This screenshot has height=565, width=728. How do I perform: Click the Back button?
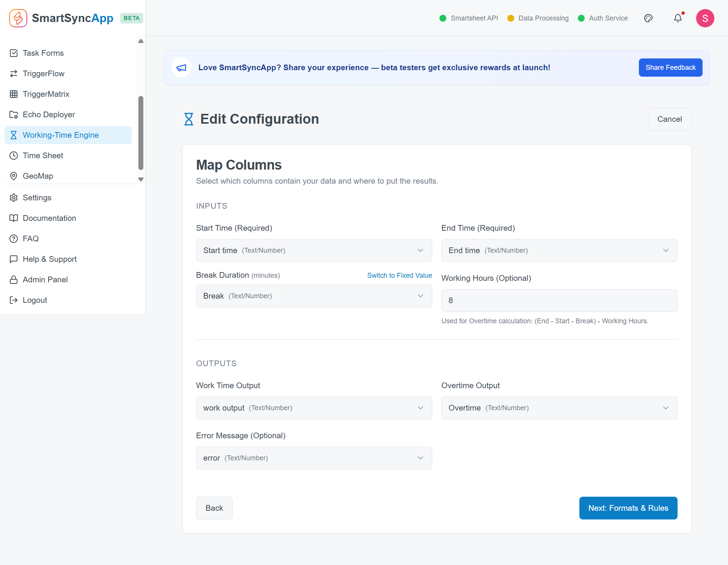pyautogui.click(x=214, y=508)
